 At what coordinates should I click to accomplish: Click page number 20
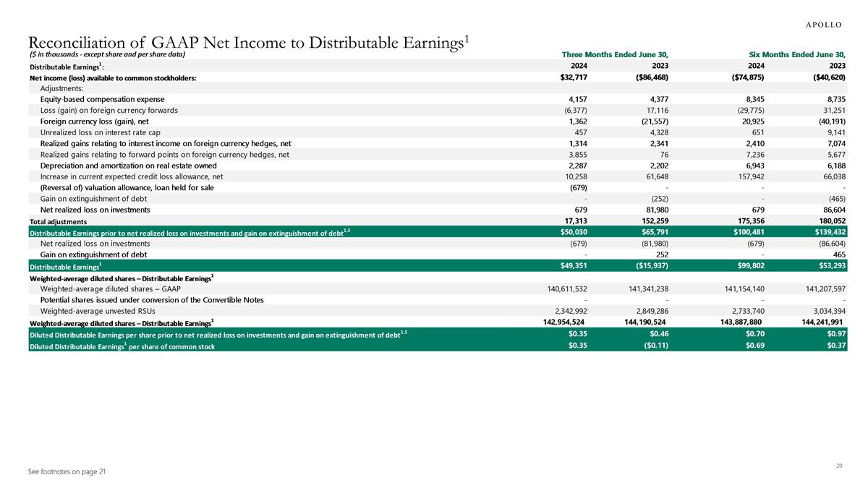[x=839, y=465]
